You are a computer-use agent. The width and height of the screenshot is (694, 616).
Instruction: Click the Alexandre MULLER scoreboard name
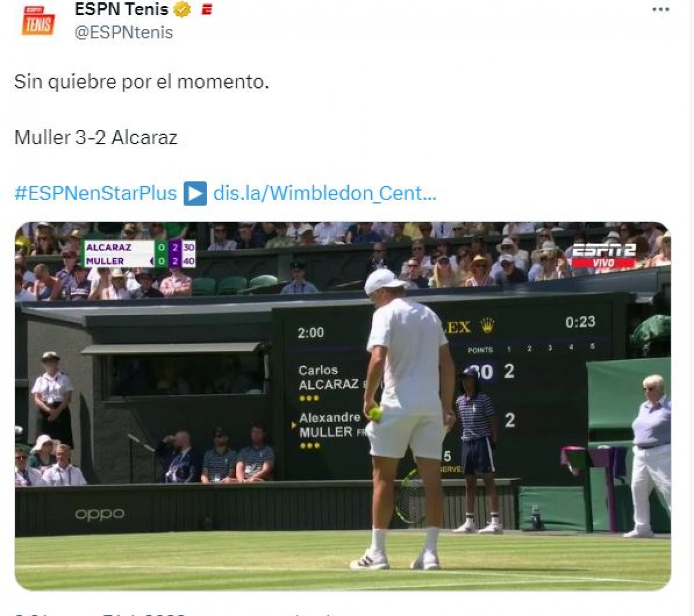tap(330, 425)
